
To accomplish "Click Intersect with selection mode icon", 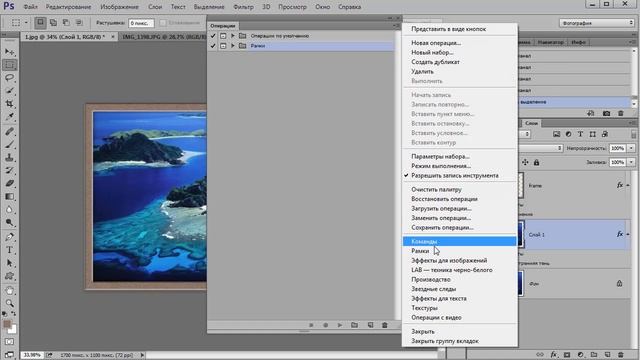I will (x=79, y=23).
